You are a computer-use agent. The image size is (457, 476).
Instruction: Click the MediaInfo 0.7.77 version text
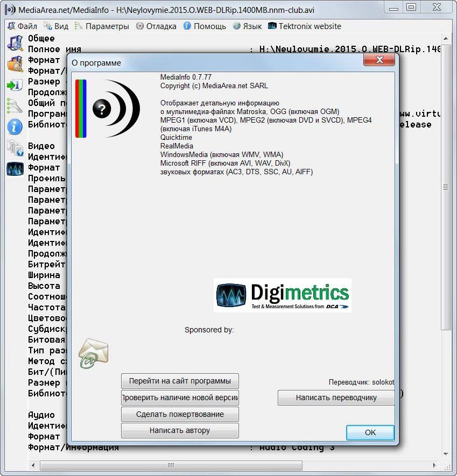[x=186, y=77]
